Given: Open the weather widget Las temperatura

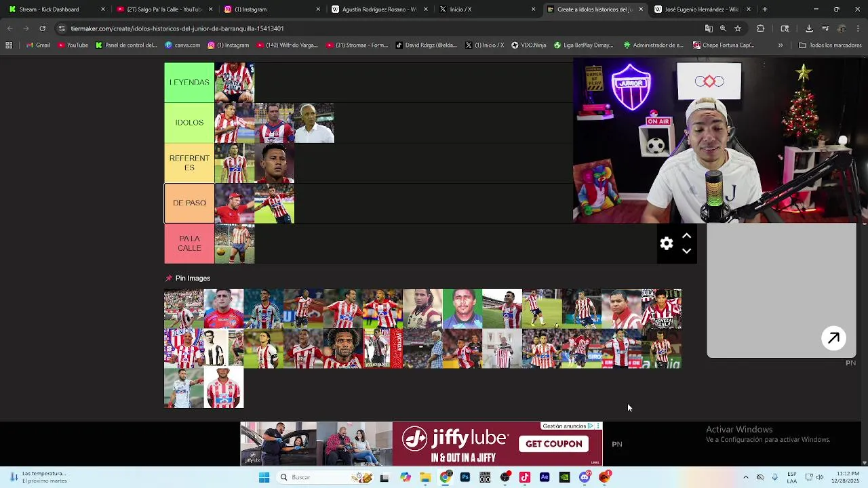Looking at the screenshot, I should 38,477.
